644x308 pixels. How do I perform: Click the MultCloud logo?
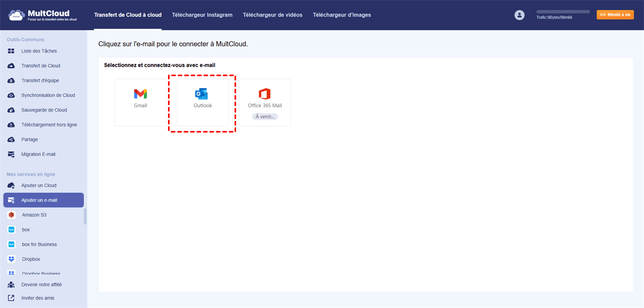pyautogui.click(x=42, y=15)
